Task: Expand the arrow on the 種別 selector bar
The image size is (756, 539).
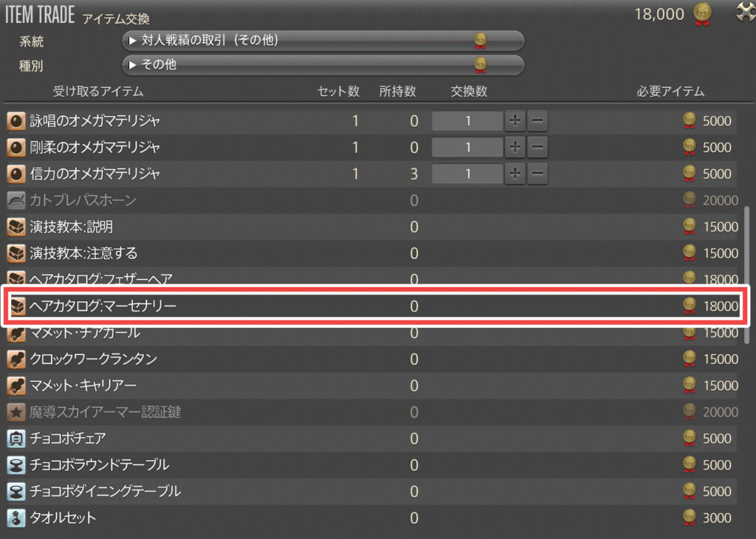Action: click(134, 65)
